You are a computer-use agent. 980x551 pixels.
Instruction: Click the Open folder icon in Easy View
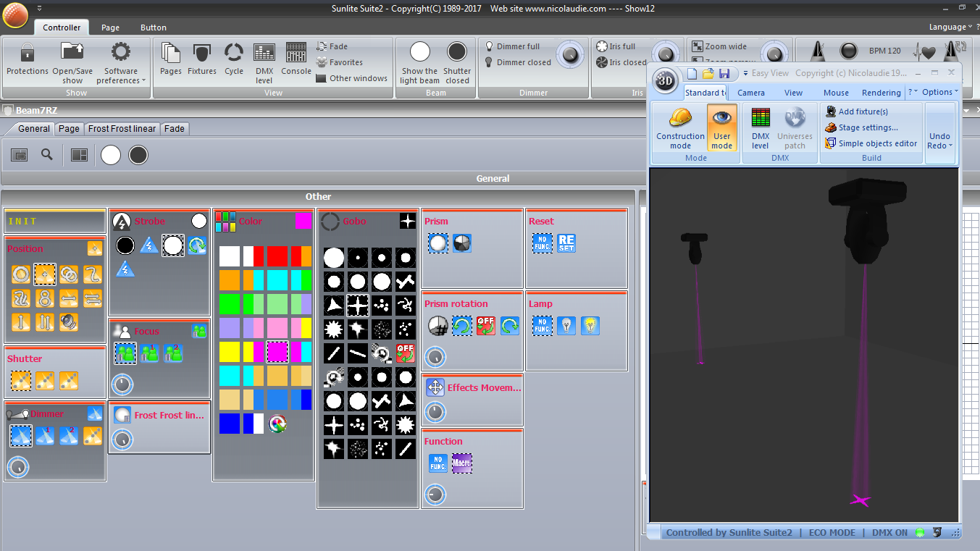pos(708,73)
